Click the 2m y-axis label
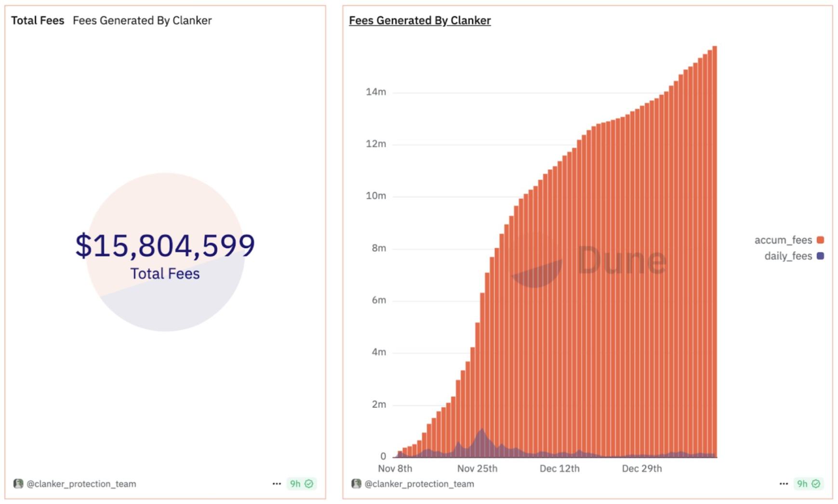This screenshot has height=504, width=838. 379,404
